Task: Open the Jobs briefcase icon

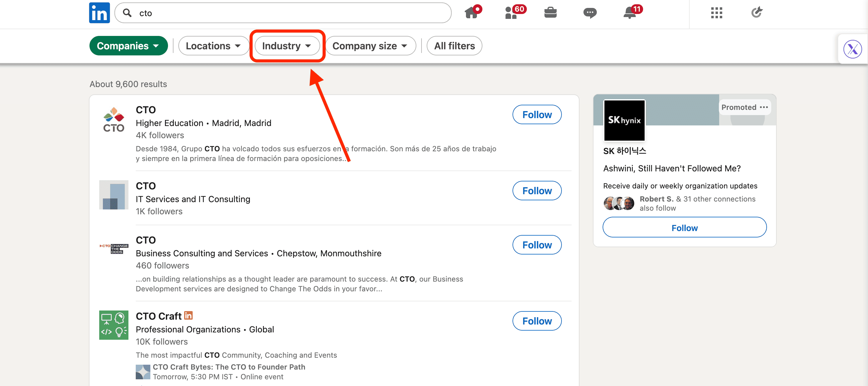Action: [x=550, y=13]
